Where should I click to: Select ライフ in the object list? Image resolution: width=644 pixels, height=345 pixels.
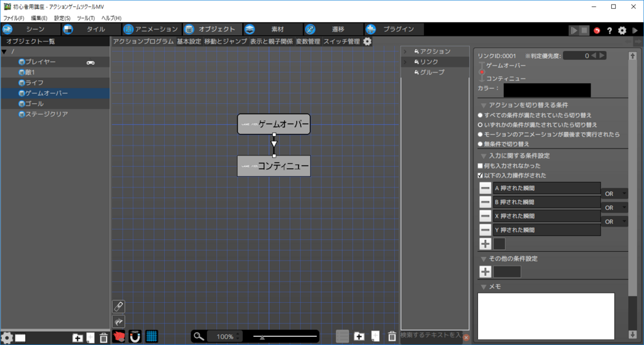55,82
